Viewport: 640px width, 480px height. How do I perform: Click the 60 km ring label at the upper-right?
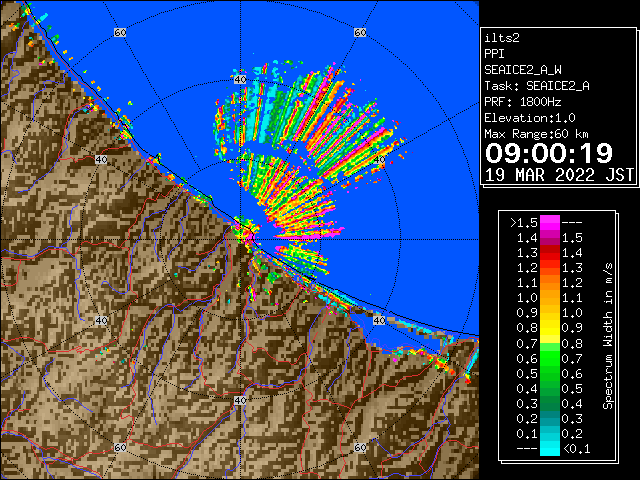tap(360, 32)
